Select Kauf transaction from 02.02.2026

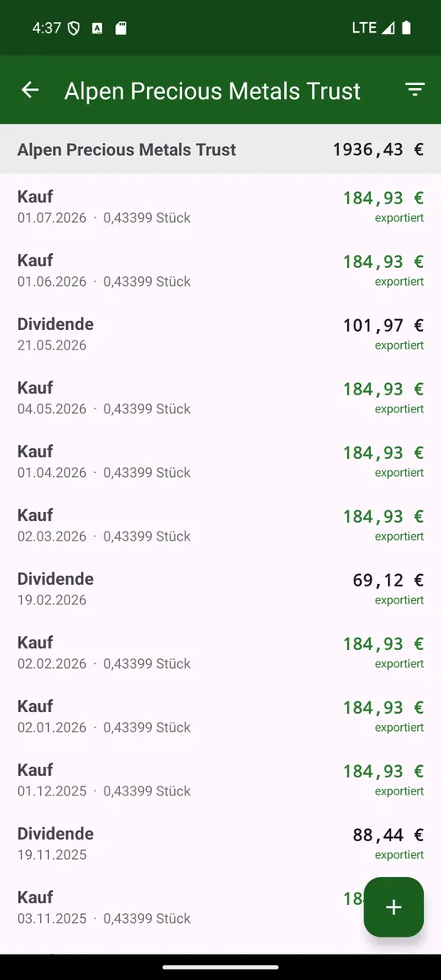pos(220,652)
